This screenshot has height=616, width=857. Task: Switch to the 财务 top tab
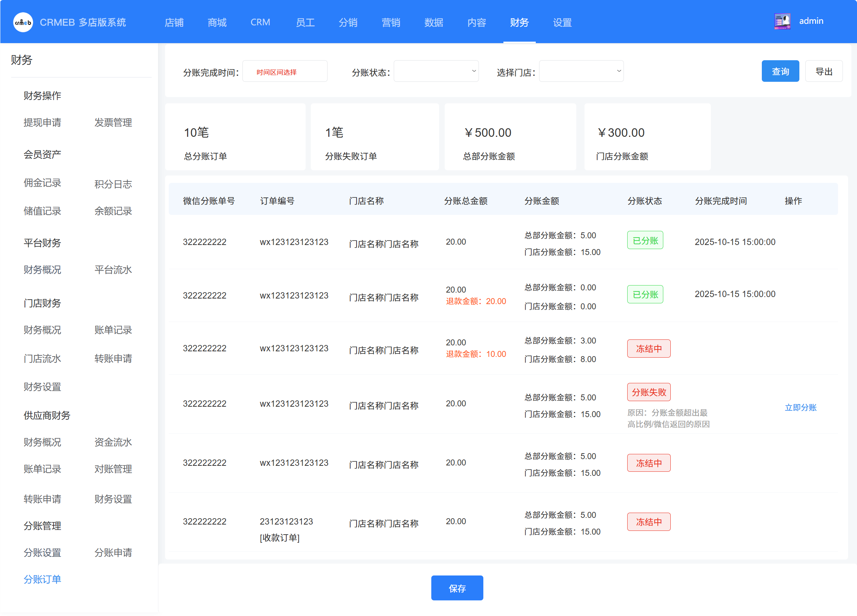tap(519, 22)
